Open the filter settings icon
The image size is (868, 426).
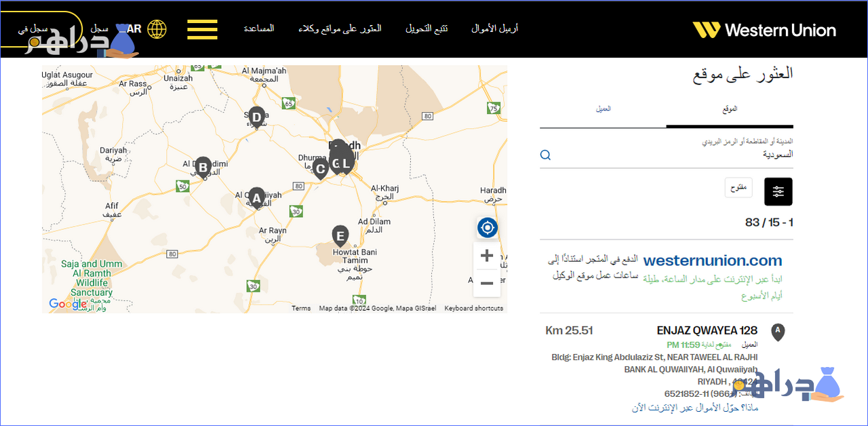[778, 192]
